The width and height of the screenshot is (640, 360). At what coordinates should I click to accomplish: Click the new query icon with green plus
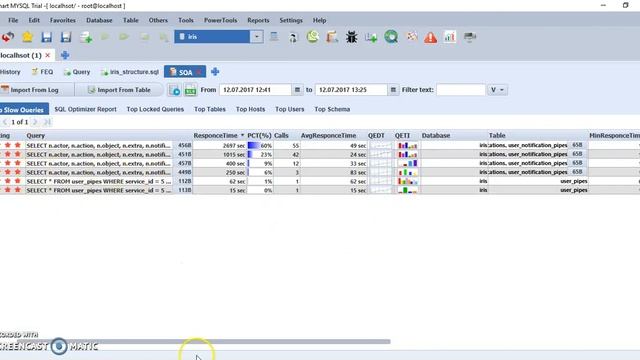coord(86,37)
